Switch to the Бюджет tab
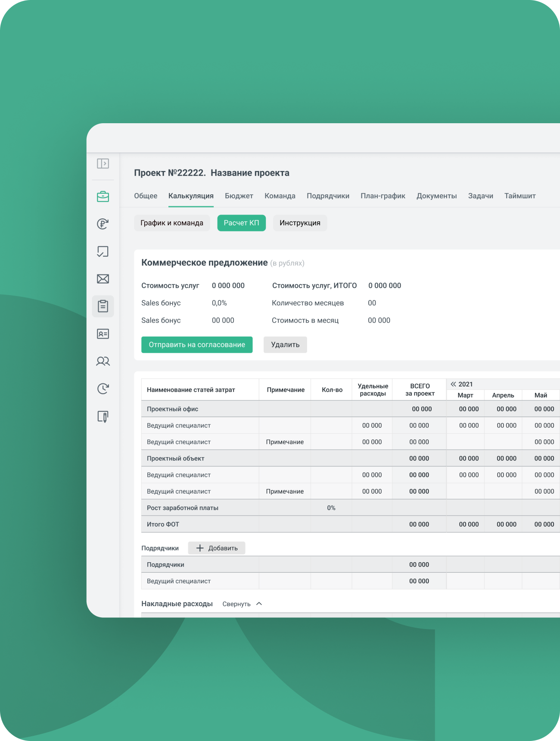 tap(239, 196)
